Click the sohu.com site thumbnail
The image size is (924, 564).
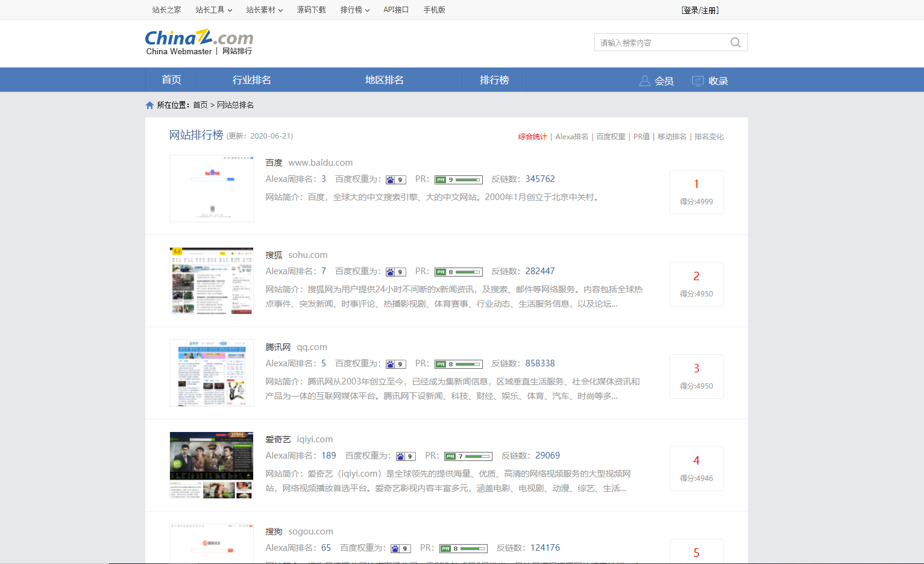point(212,281)
